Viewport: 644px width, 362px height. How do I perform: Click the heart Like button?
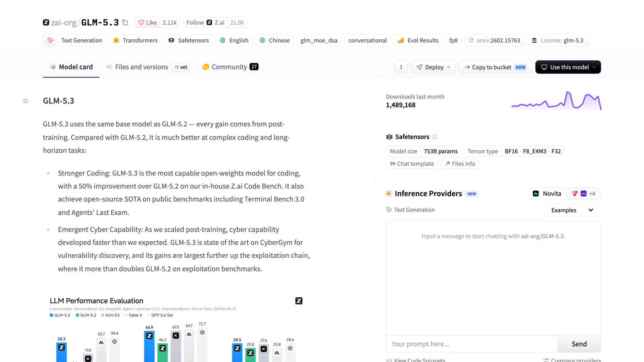click(148, 23)
